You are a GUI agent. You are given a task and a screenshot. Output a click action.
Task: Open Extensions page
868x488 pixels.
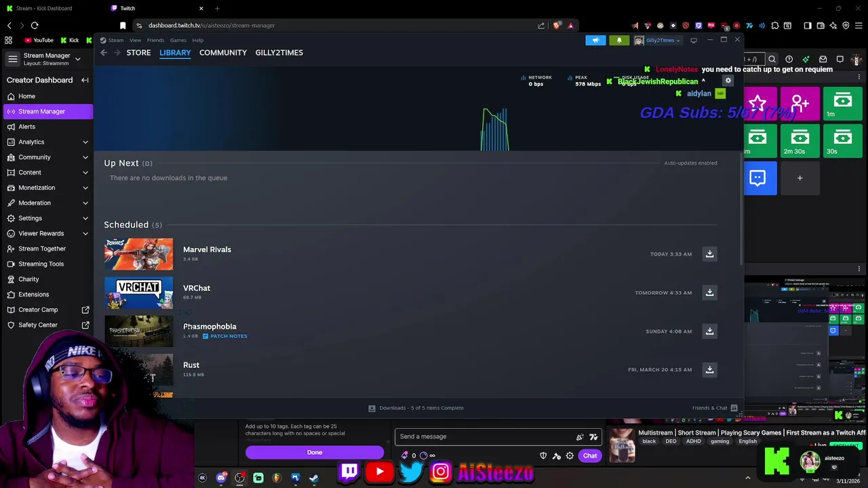coord(47,294)
